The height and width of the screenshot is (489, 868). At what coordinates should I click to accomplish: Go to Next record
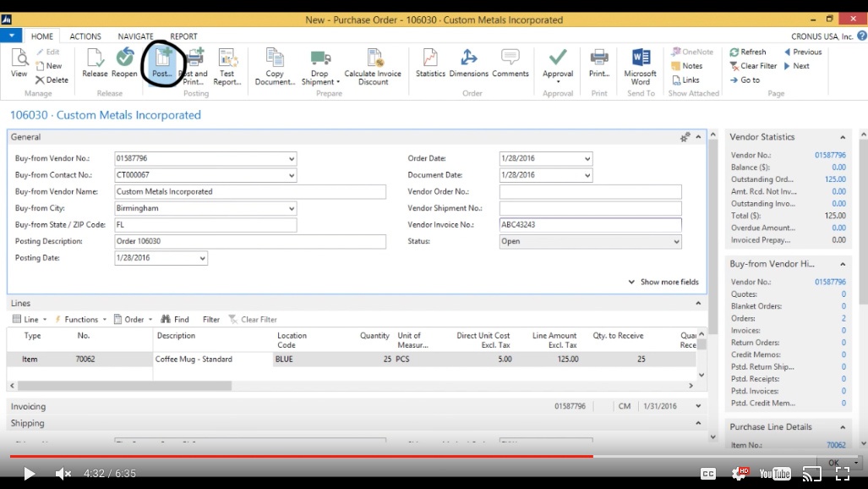[797, 66]
